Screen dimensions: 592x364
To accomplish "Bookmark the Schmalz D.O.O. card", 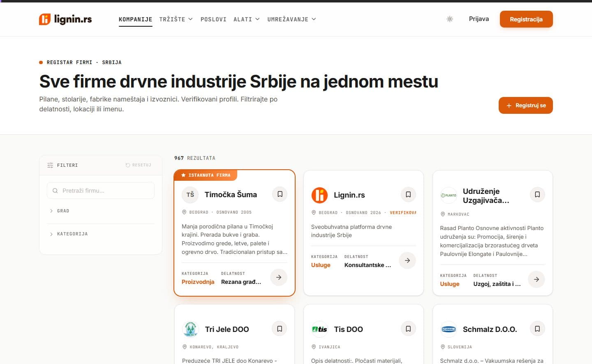I will (x=537, y=329).
